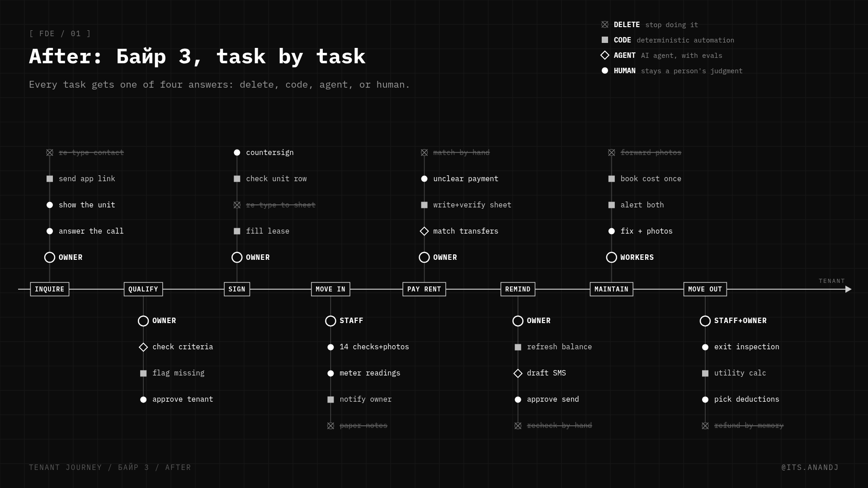Click the crossed-box icon beside match by hand
This screenshot has height=488, width=868.
pos(424,153)
